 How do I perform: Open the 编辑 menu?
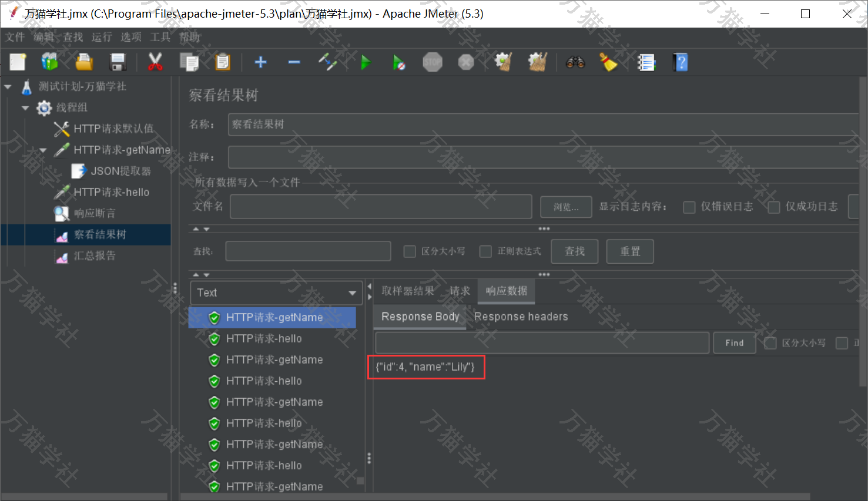pos(43,37)
